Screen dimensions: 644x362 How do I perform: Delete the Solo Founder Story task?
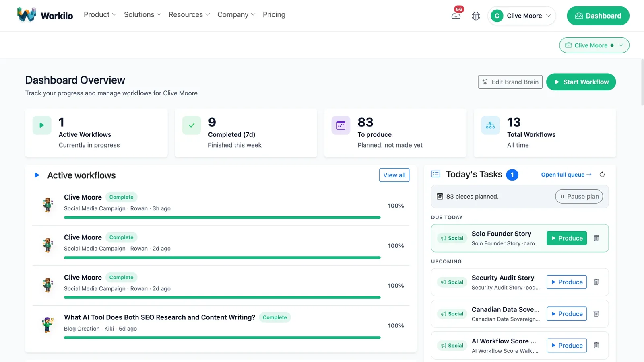[597, 238]
